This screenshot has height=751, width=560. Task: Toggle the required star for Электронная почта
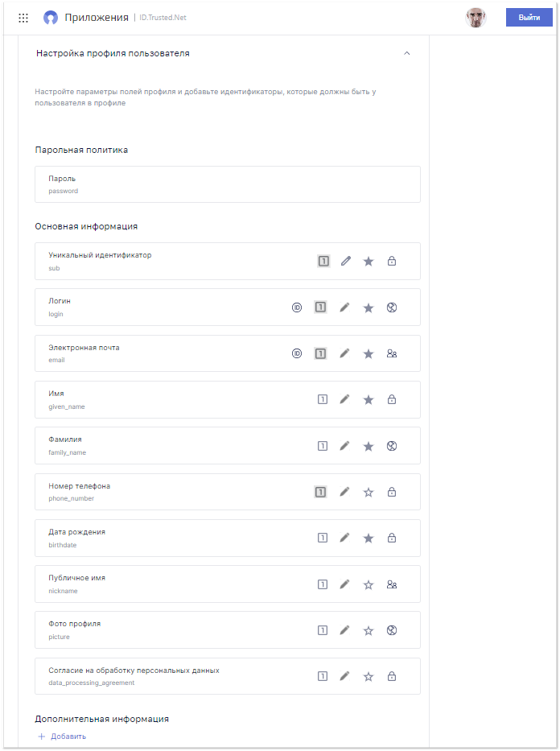tap(368, 353)
